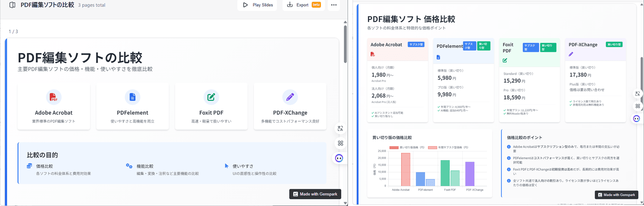Image resolution: width=644 pixels, height=206 pixels.
Task: Click the grid view icon beside the title slide
Action: [x=340, y=143]
